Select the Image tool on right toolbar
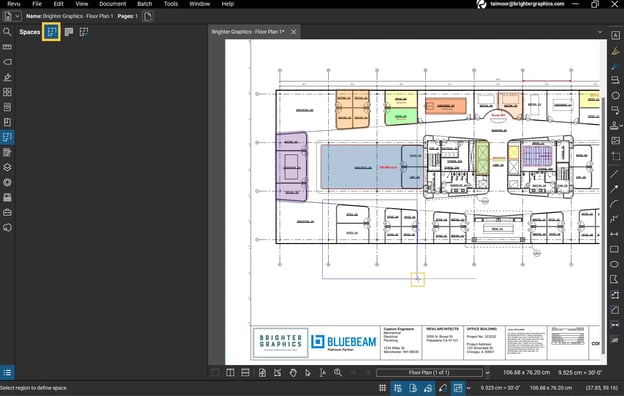 [615, 140]
